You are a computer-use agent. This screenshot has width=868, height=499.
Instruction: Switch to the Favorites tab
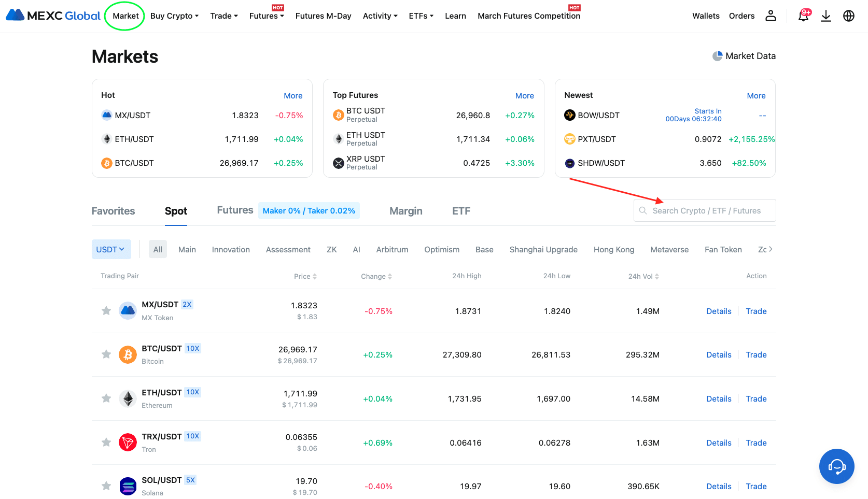(x=113, y=211)
